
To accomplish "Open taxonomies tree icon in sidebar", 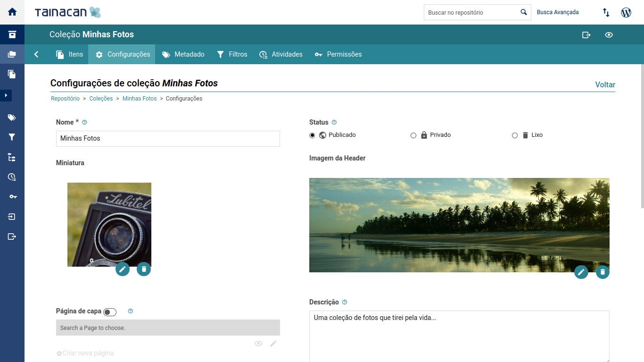I will (12, 157).
